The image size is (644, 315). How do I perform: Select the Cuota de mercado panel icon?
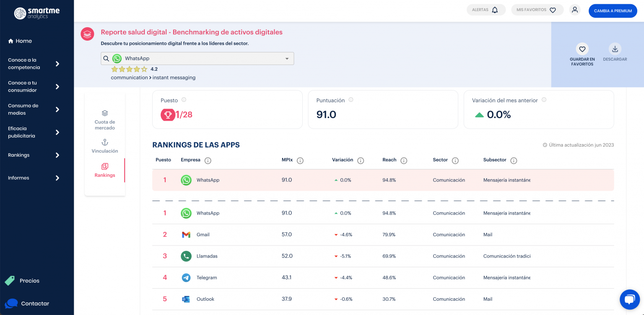click(104, 113)
